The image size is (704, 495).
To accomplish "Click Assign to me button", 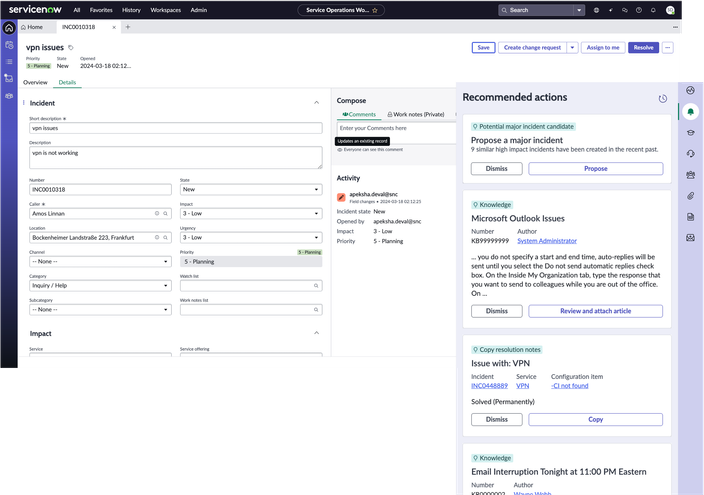I will pos(603,48).
